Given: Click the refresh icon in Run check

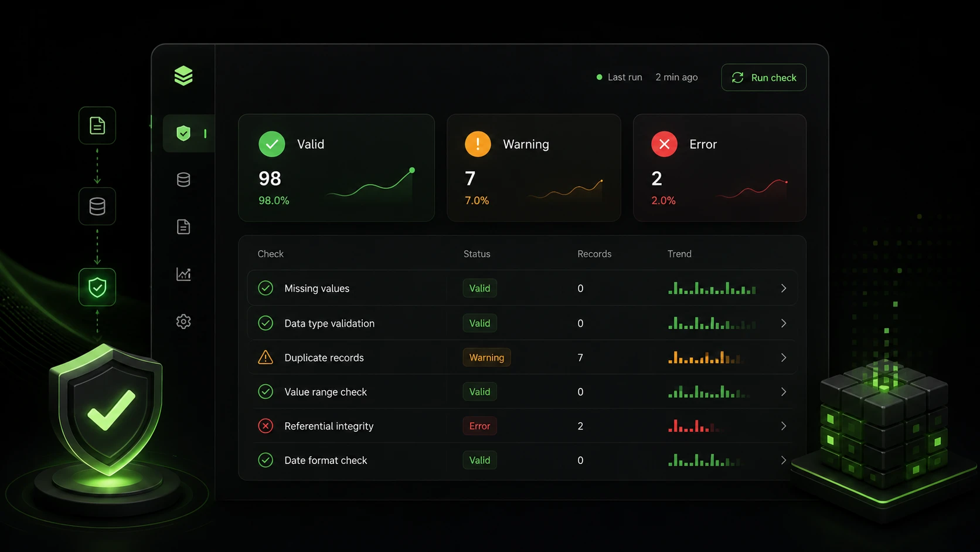Looking at the screenshot, I should coord(737,77).
